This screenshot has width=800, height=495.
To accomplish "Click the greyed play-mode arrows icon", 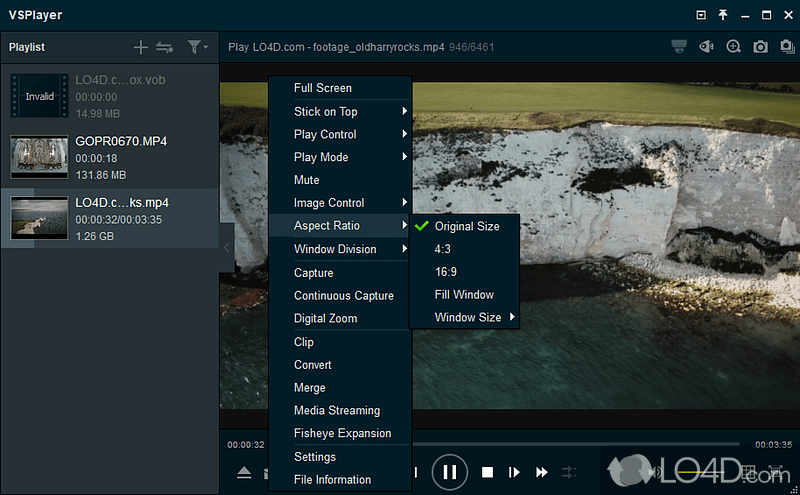I will [x=569, y=473].
